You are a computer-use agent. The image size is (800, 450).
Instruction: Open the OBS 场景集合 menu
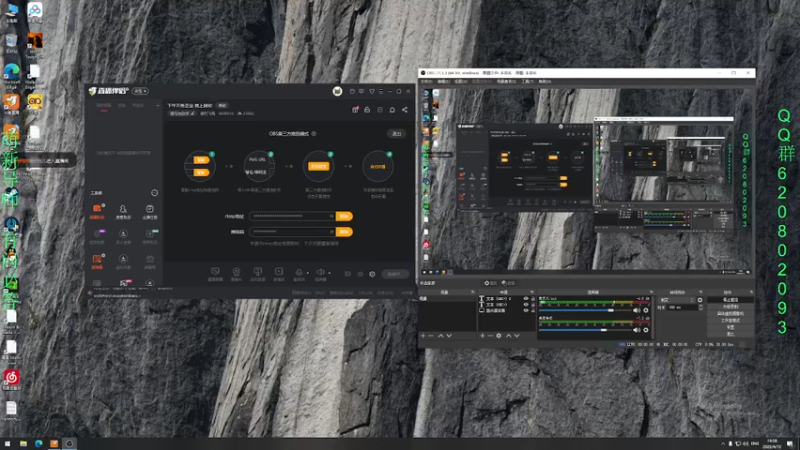click(506, 82)
